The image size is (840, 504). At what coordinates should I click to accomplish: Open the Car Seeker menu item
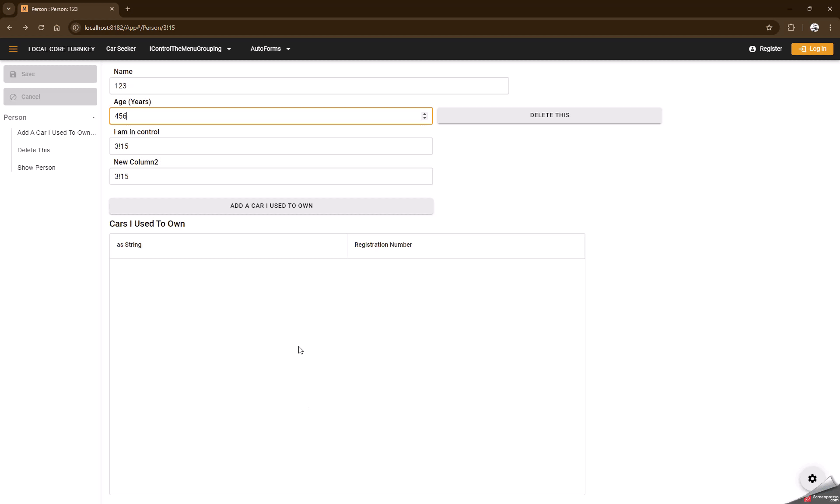click(x=121, y=49)
